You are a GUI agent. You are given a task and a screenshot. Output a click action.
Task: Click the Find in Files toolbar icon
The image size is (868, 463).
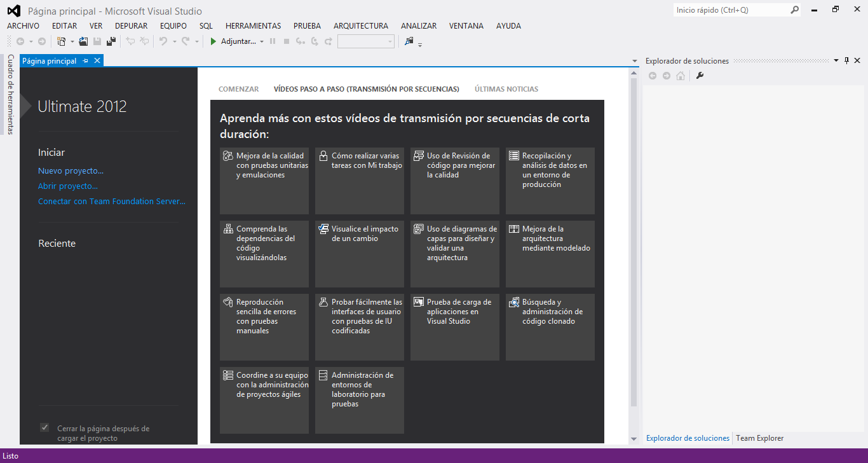click(409, 41)
